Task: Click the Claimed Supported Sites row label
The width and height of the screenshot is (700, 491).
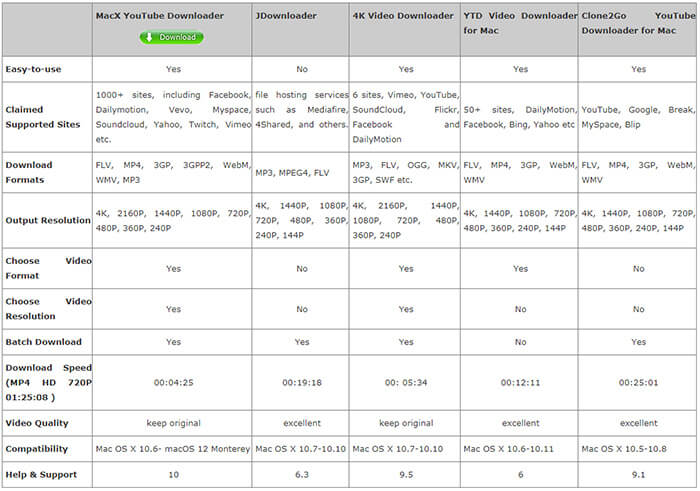Action: coord(43,117)
